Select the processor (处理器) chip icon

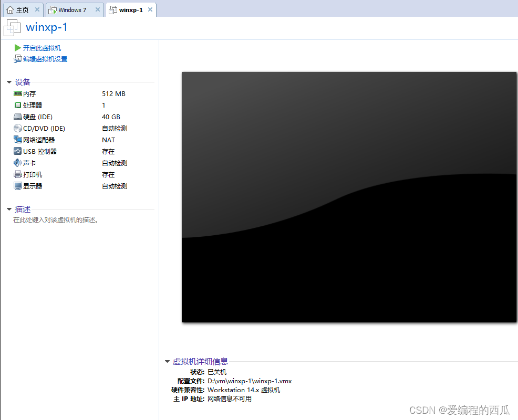[18, 105]
